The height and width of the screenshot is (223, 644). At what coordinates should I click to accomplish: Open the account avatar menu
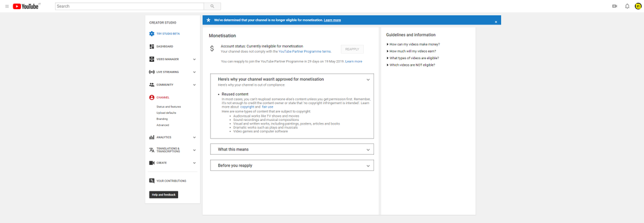(x=638, y=6)
